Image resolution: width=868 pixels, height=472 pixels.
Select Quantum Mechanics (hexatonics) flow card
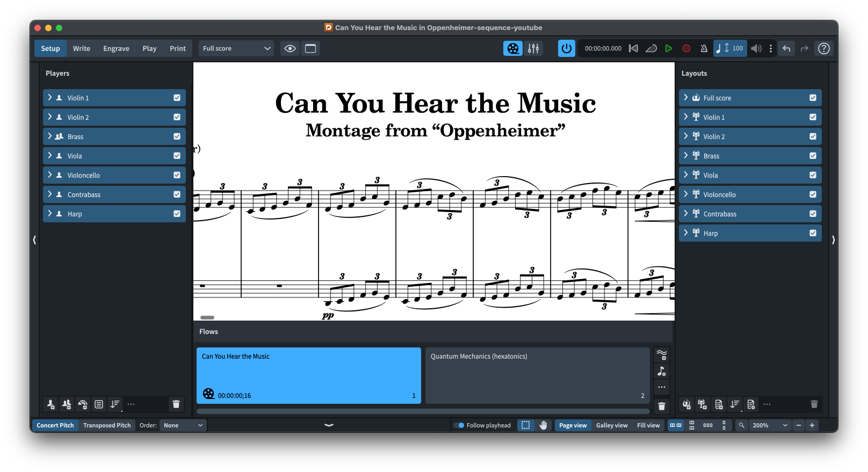tap(538, 375)
